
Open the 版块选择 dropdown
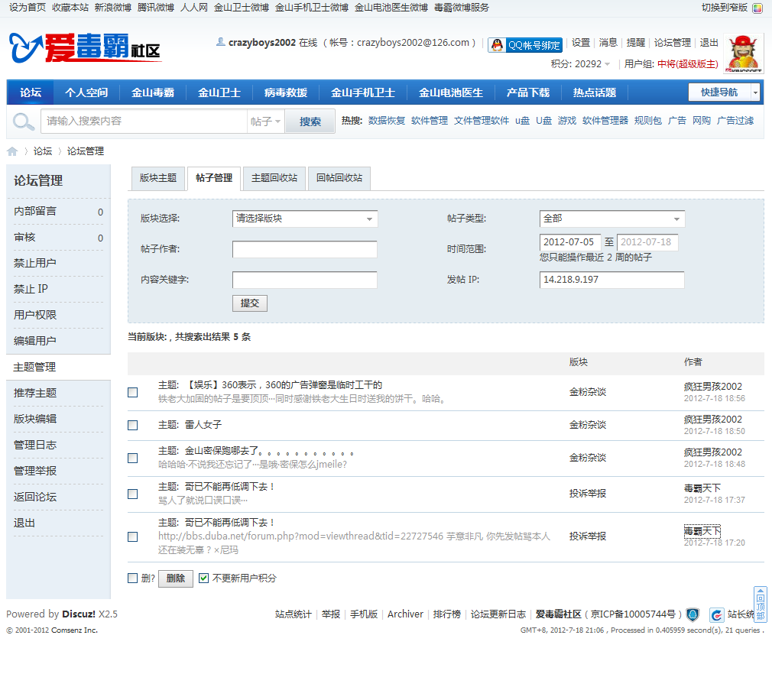tap(304, 219)
